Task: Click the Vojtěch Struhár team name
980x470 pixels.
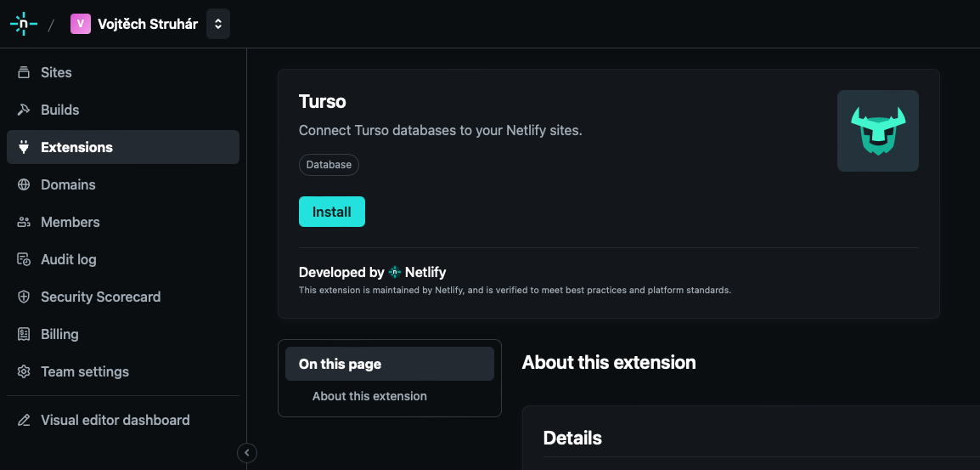Action: coord(148,24)
